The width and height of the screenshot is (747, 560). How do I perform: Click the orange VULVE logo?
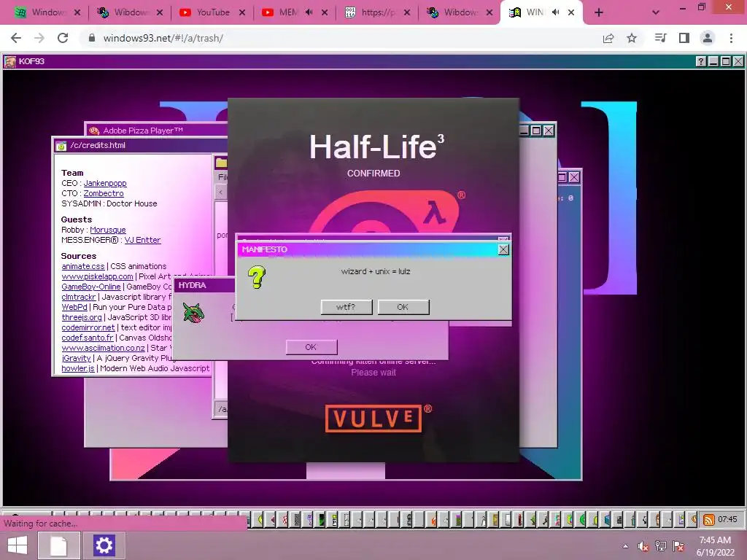pyautogui.click(x=373, y=419)
